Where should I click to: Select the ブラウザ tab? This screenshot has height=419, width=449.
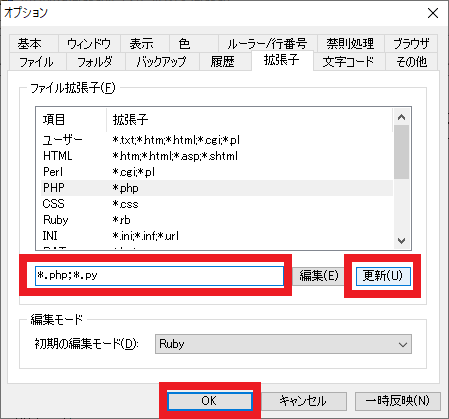coord(411,43)
